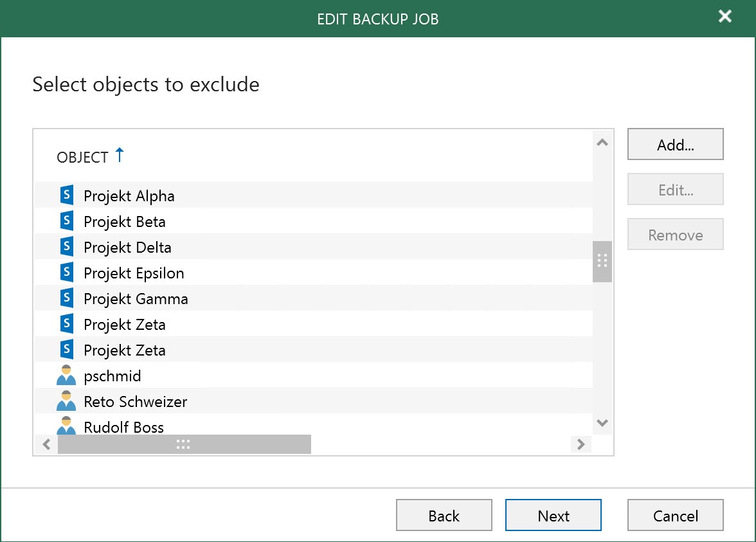
Task: Click the user icon beside Reto Schweizer
Action: click(x=66, y=401)
